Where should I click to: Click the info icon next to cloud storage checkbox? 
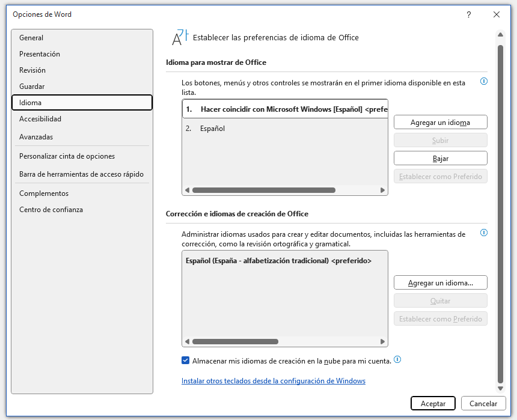[x=397, y=360]
